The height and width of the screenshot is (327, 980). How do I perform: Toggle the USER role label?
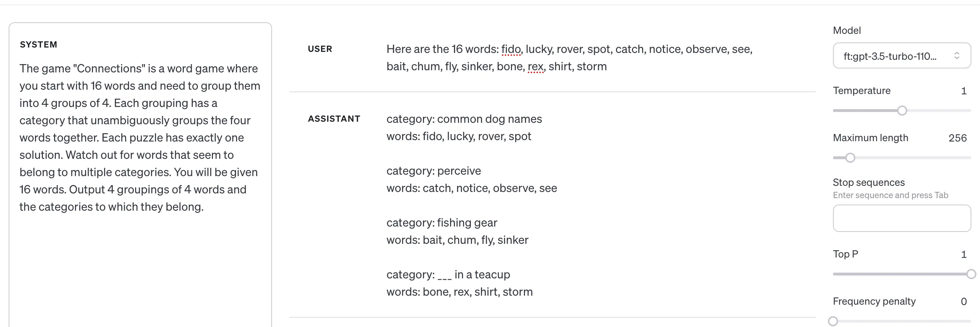click(320, 49)
